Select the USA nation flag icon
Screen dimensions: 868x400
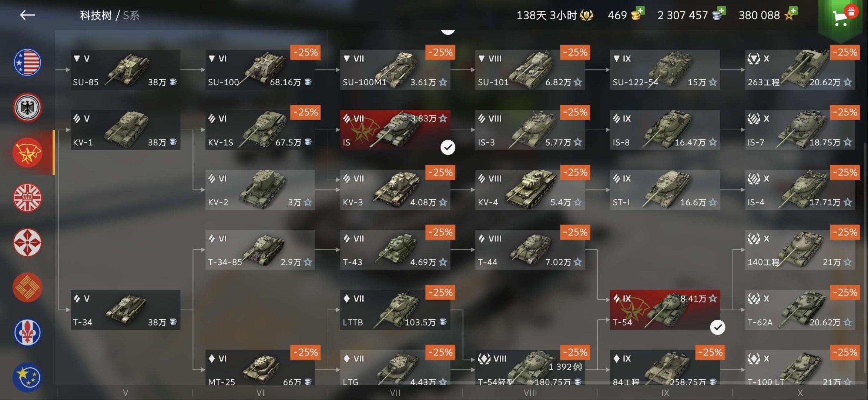tap(27, 62)
